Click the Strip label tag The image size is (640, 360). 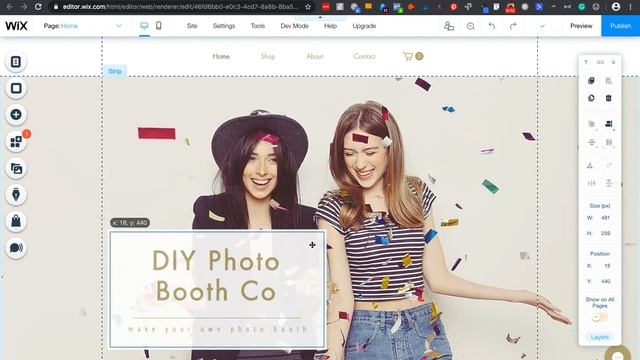115,71
